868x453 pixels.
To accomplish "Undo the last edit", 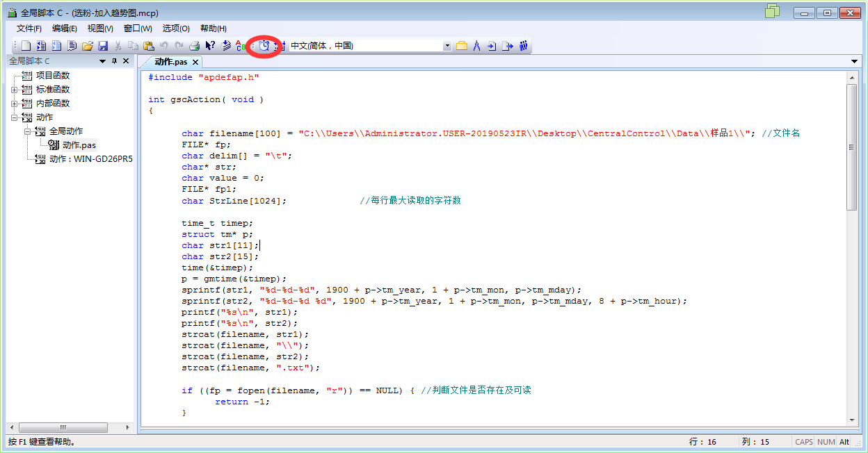I will click(x=165, y=45).
